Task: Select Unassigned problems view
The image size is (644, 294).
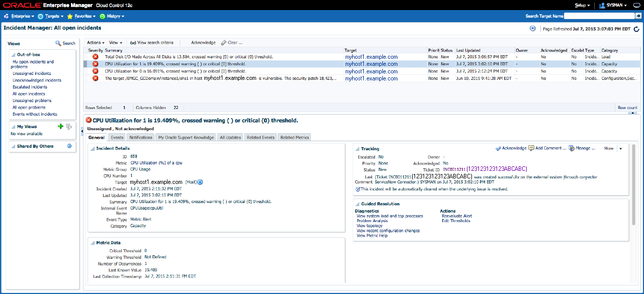Action: (x=32, y=101)
